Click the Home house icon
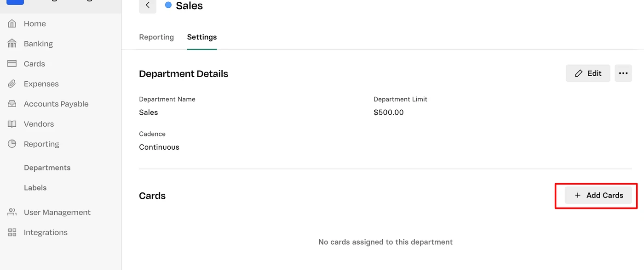Screen dimensions: 644x270 (12, 23)
